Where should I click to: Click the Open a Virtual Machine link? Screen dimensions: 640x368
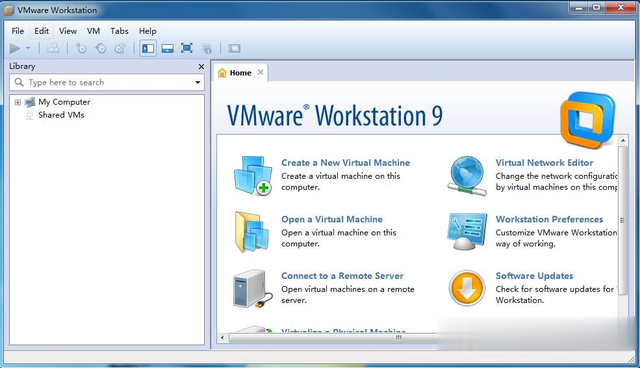(332, 219)
